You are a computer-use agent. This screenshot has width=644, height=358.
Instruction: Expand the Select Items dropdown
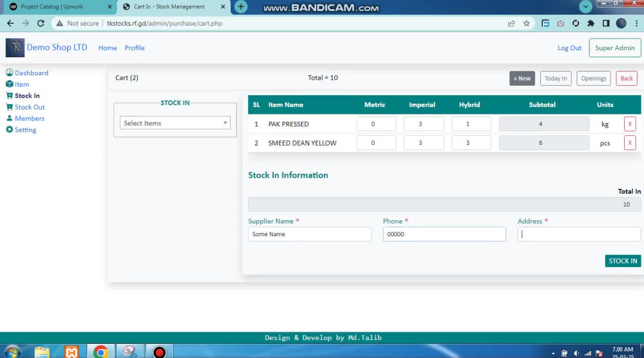click(x=175, y=123)
